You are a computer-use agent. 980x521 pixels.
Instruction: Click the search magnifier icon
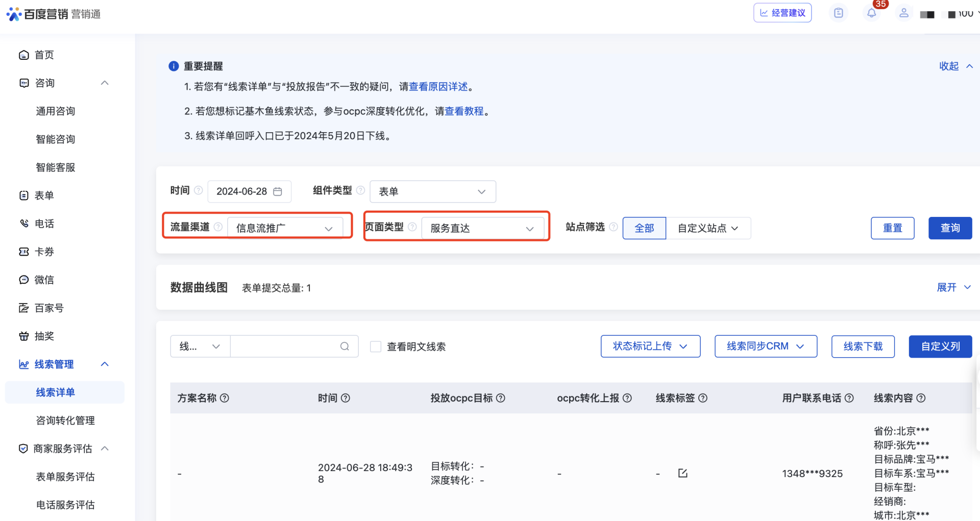tap(345, 346)
